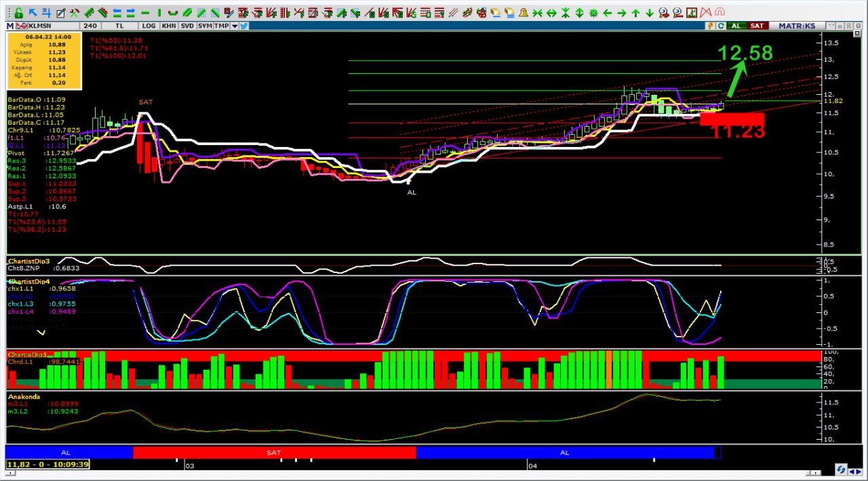Viewport: 868px width, 481px height.
Task: Expand the window menu triangle beside MATRiKS
Action: [831, 26]
